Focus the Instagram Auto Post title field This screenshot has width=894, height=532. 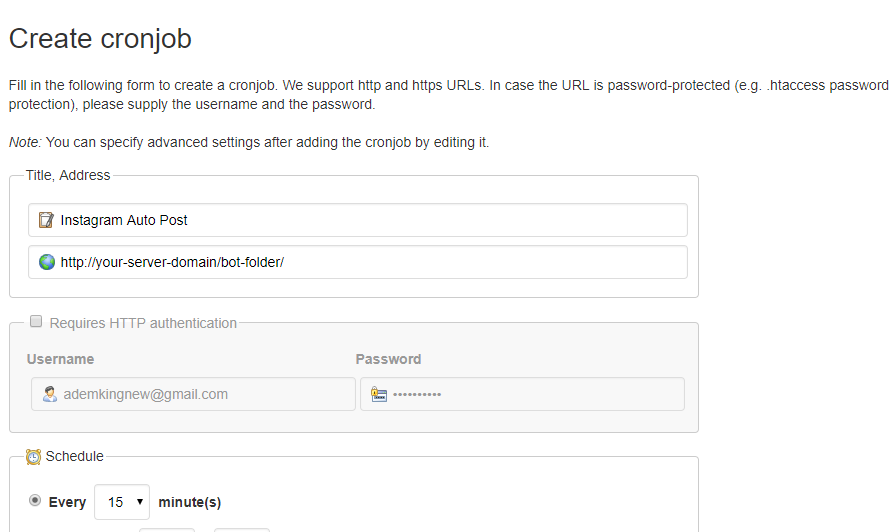point(370,220)
